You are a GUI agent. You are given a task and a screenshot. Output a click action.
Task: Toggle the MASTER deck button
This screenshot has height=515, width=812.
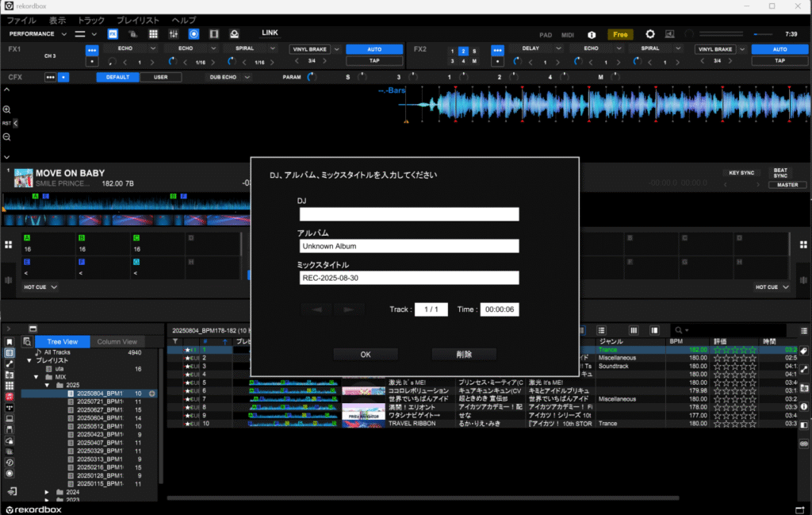[x=787, y=185]
